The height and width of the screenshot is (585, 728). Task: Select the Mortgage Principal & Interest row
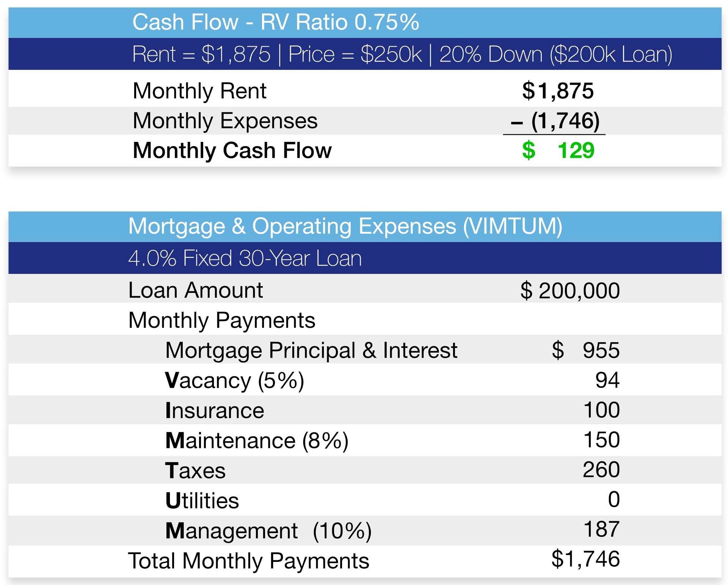pos(311,350)
